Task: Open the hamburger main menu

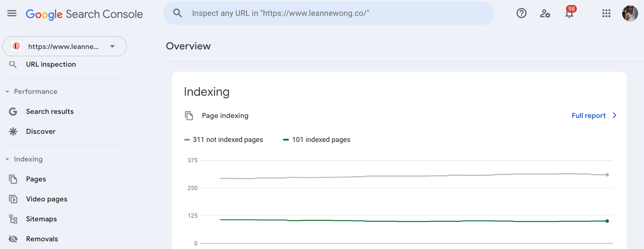Action: 12,14
